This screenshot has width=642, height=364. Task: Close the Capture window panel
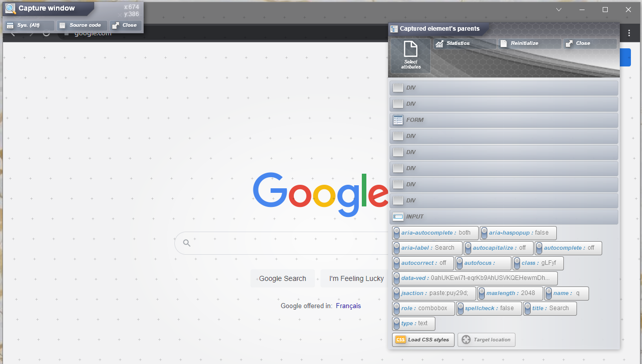coord(125,25)
